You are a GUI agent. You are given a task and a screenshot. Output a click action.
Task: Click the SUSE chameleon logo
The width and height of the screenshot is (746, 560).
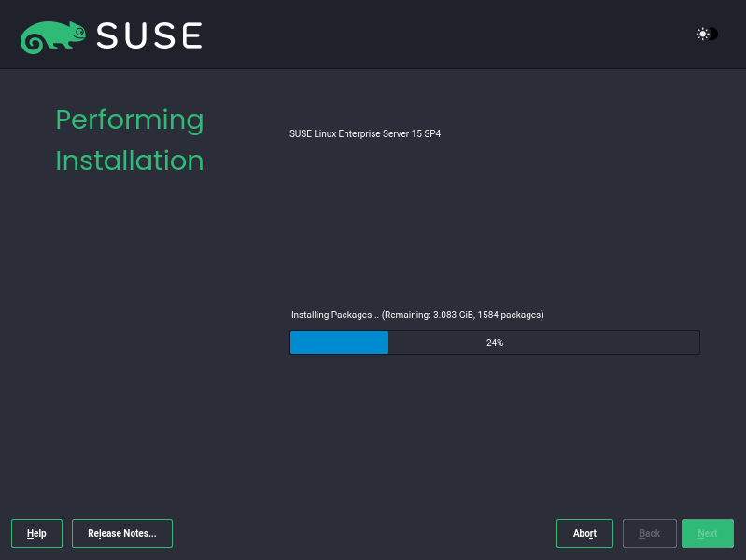[53, 37]
